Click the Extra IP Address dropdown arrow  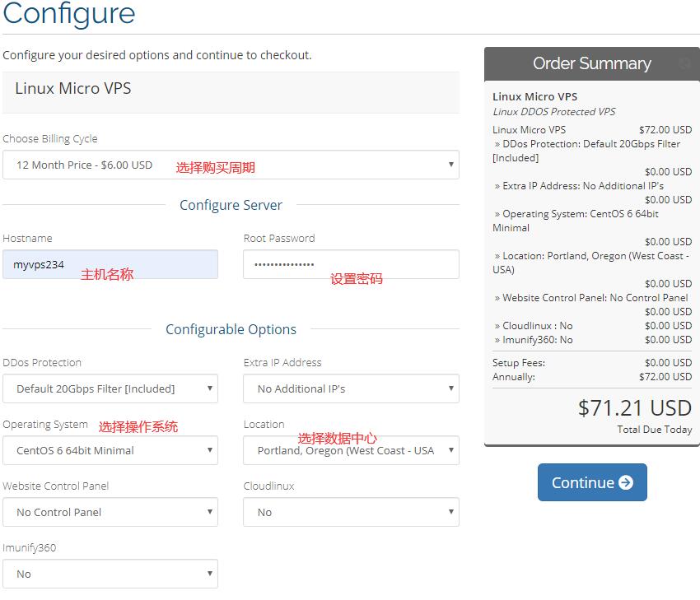click(x=451, y=388)
